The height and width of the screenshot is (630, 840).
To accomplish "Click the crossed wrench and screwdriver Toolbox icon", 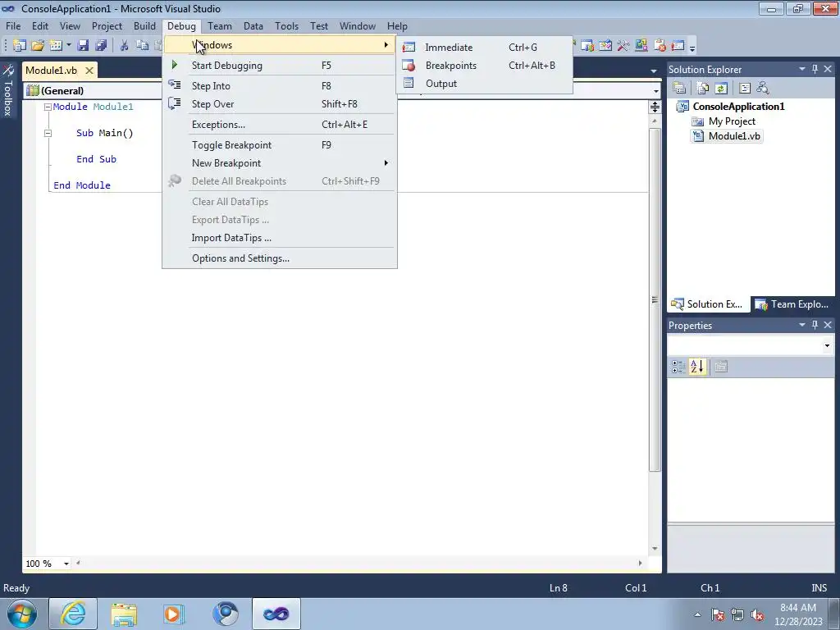I will pyautogui.click(x=623, y=46).
